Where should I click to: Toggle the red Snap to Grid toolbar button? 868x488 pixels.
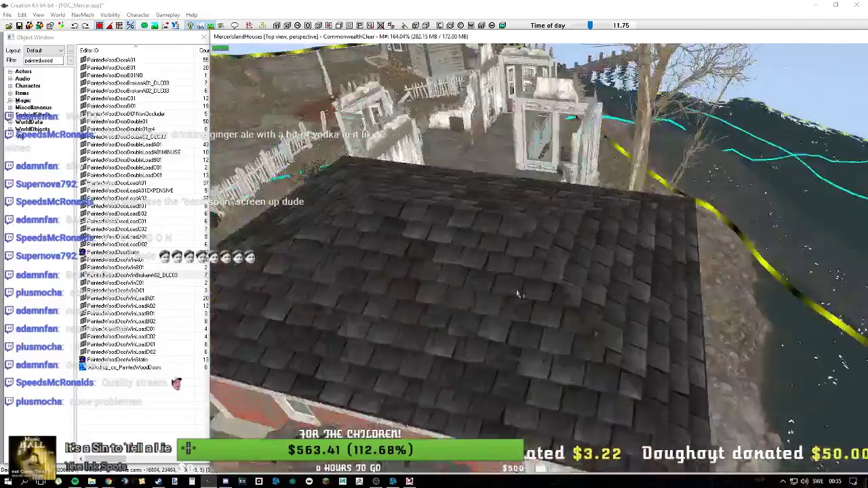click(x=99, y=25)
